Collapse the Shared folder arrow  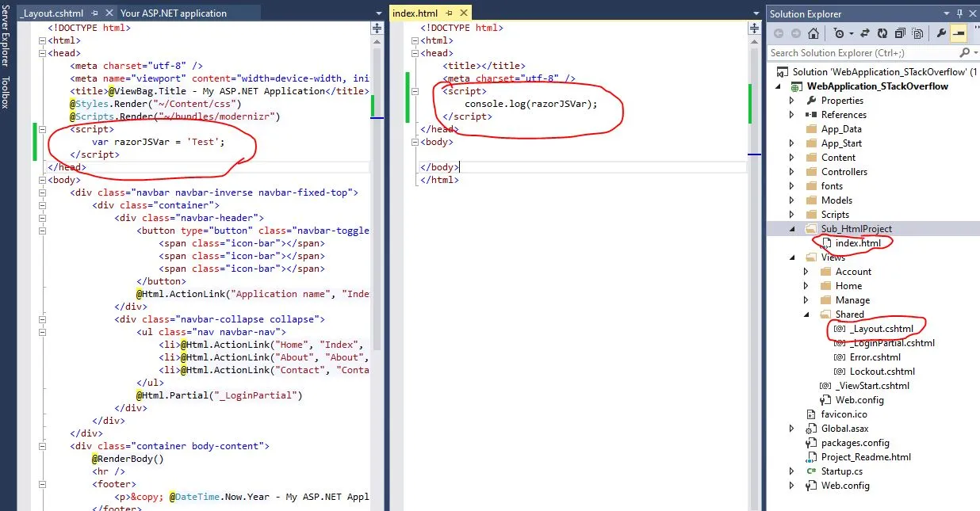(806, 315)
